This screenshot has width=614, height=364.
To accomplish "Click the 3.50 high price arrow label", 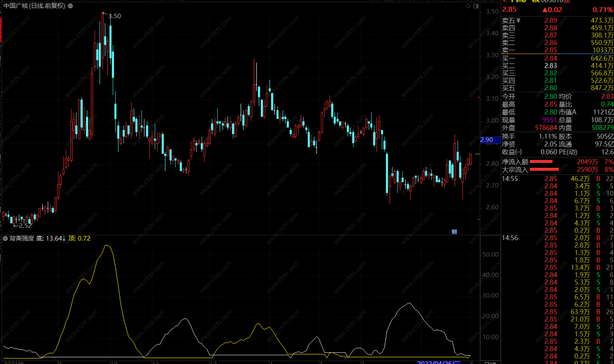I will pyautogui.click(x=114, y=16).
